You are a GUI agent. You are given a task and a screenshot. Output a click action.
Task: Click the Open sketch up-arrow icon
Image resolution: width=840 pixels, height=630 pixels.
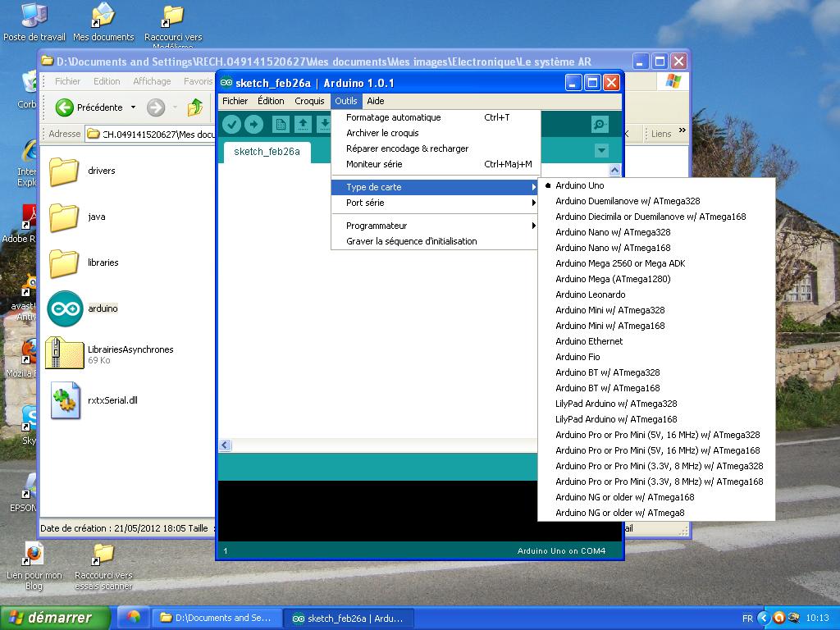click(x=303, y=124)
